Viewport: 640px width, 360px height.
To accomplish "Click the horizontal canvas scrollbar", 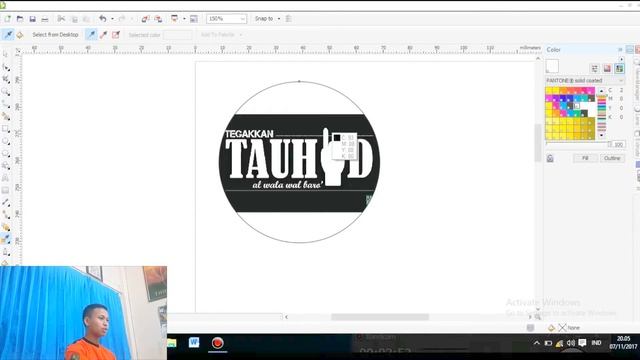I will [380, 317].
